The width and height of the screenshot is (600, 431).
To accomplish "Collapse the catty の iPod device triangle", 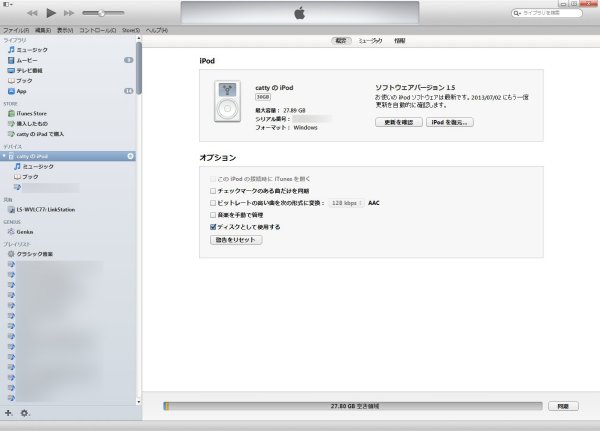I will click(x=4, y=156).
